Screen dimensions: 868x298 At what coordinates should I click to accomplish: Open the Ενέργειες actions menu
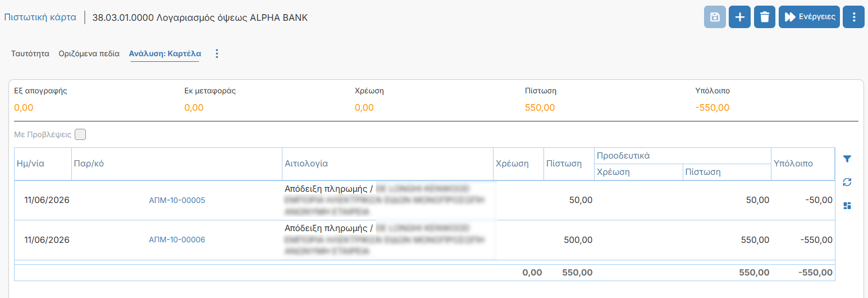pyautogui.click(x=809, y=17)
